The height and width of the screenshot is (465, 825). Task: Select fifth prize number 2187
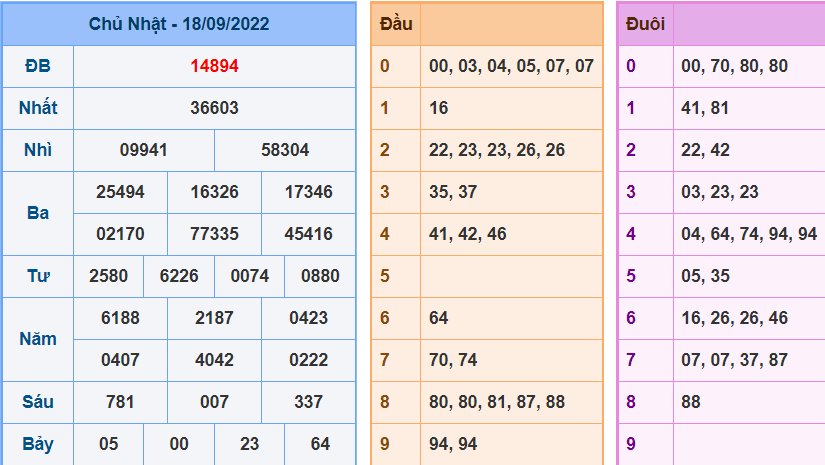(214, 319)
